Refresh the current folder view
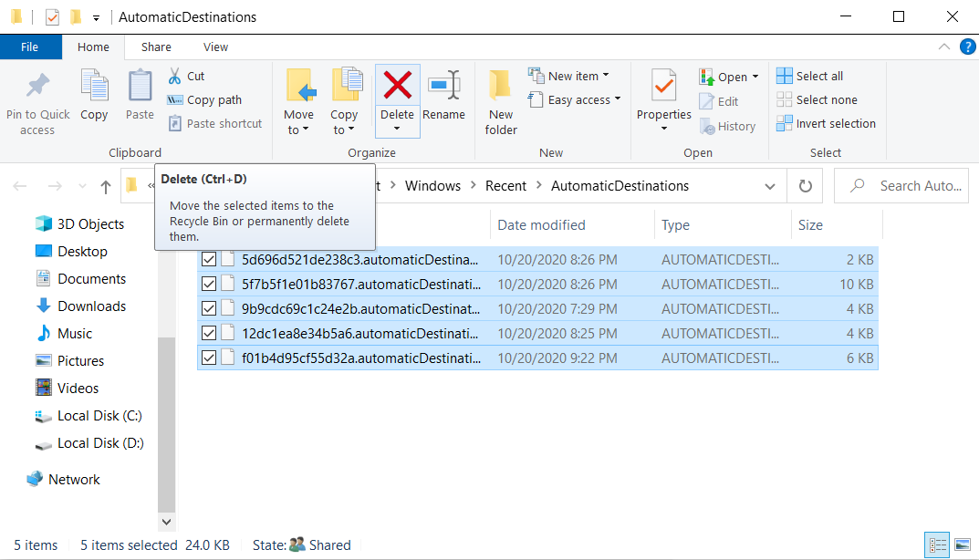This screenshot has height=560, width=979. (x=805, y=186)
